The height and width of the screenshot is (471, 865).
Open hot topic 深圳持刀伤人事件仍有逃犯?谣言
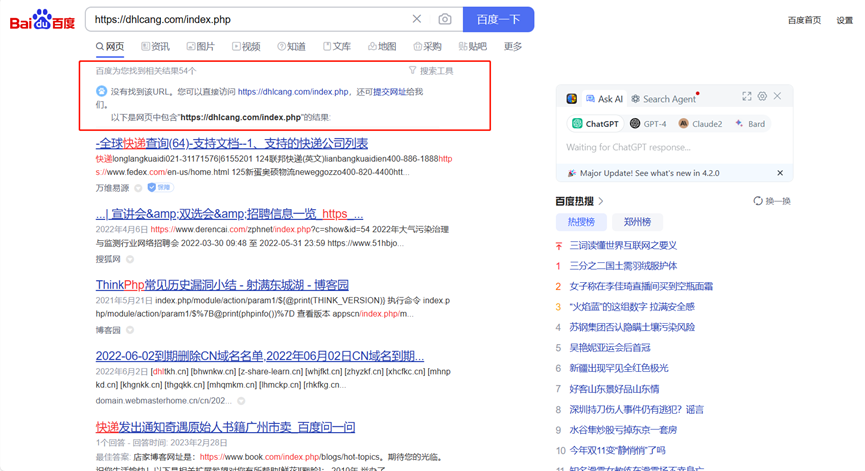(x=637, y=409)
